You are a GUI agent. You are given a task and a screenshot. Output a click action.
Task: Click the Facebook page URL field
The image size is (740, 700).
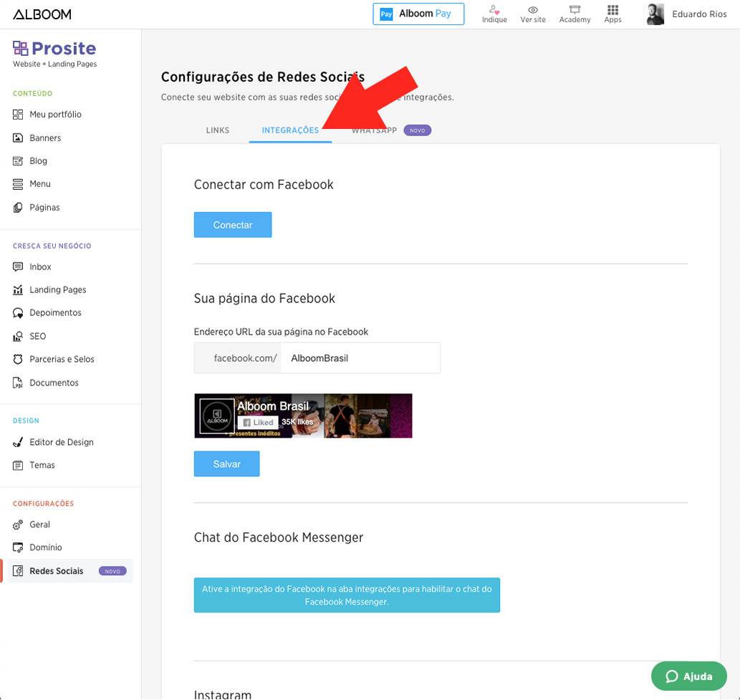pyautogui.click(x=360, y=358)
